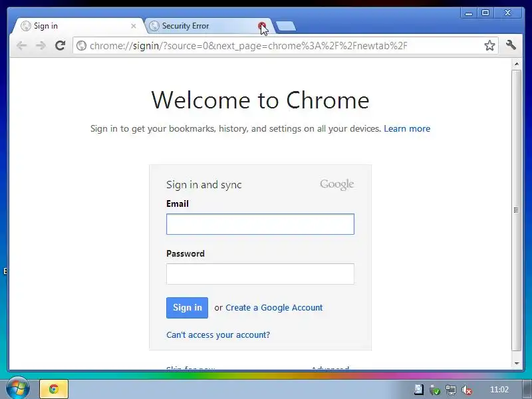Maximize the Chrome window
Image resolution: width=532 pixels, height=399 pixels.
(x=485, y=13)
